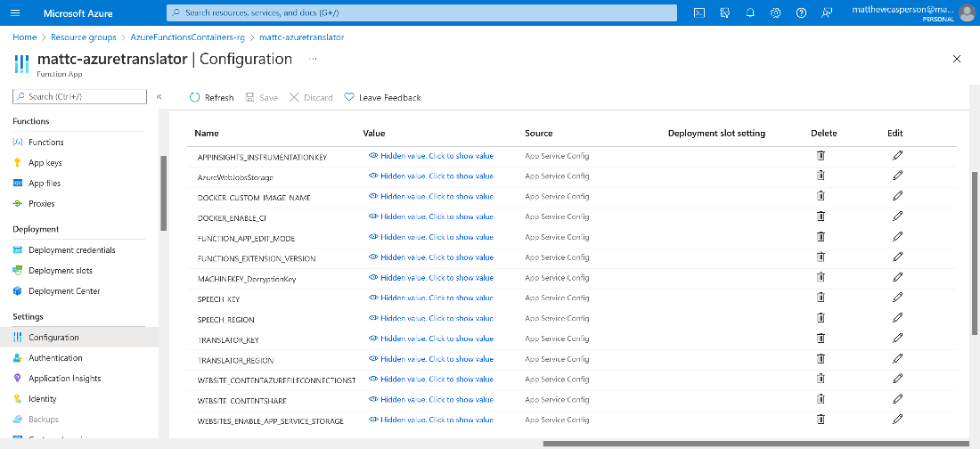Delete the AzureWebJobsStorage setting
Viewport: 980px width, 449px height.
coord(821,176)
